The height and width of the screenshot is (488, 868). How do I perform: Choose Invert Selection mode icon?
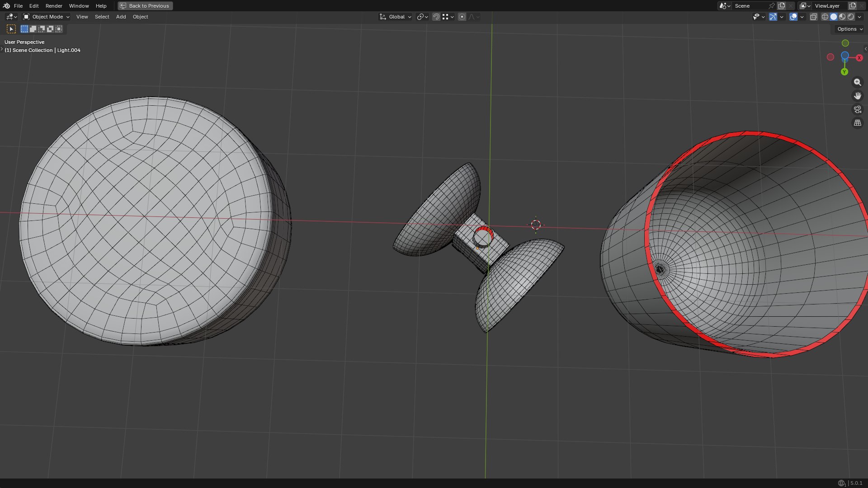pos(50,29)
